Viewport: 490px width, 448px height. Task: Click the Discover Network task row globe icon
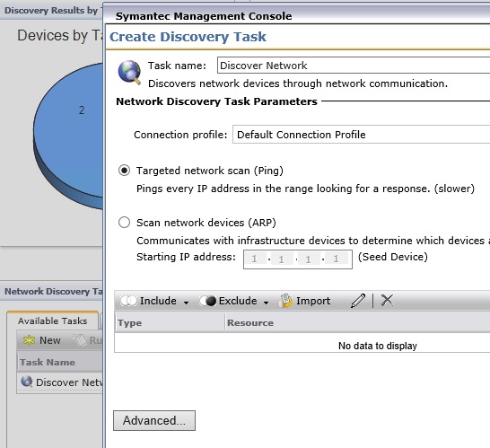pos(27,382)
